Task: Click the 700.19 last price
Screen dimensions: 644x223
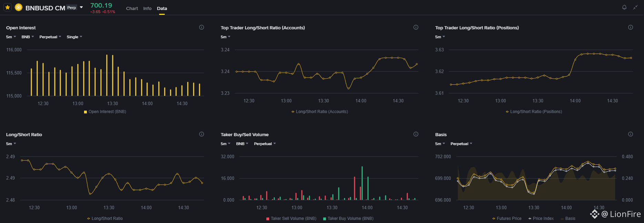Action: (x=101, y=5)
